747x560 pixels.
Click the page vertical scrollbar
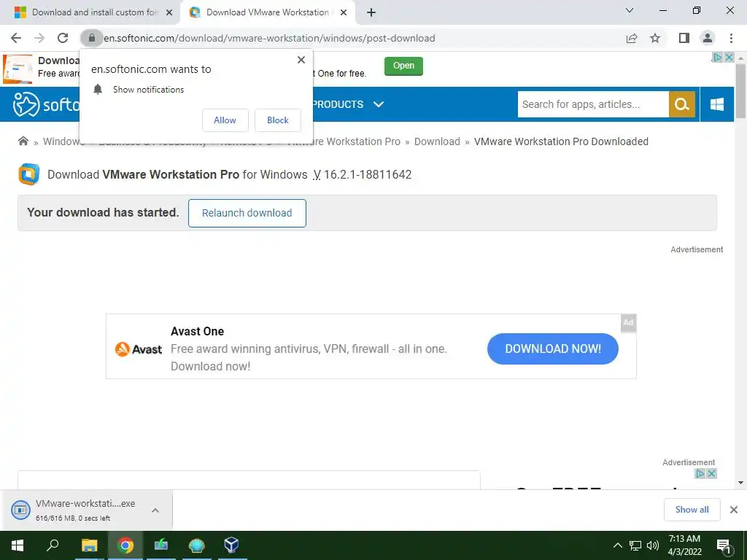tap(740, 90)
